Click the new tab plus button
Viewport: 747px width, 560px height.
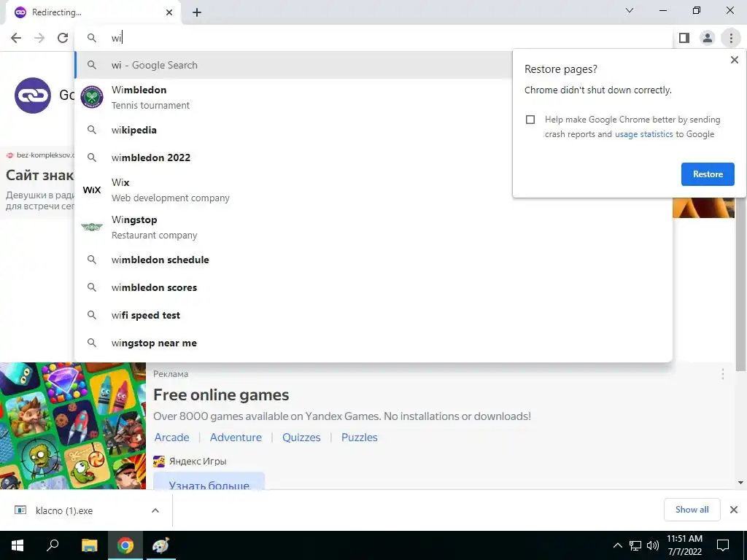pyautogui.click(x=197, y=12)
